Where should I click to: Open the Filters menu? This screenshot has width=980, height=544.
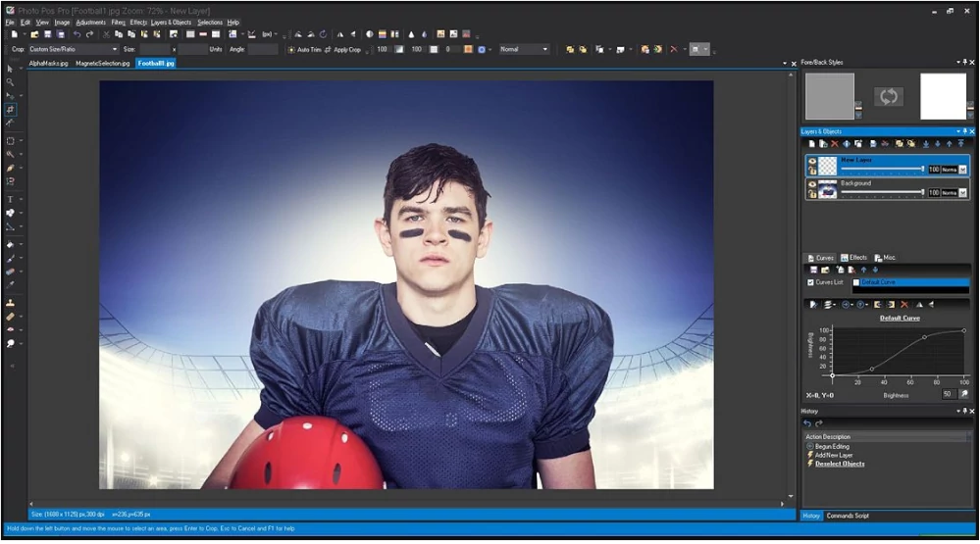pyautogui.click(x=118, y=23)
